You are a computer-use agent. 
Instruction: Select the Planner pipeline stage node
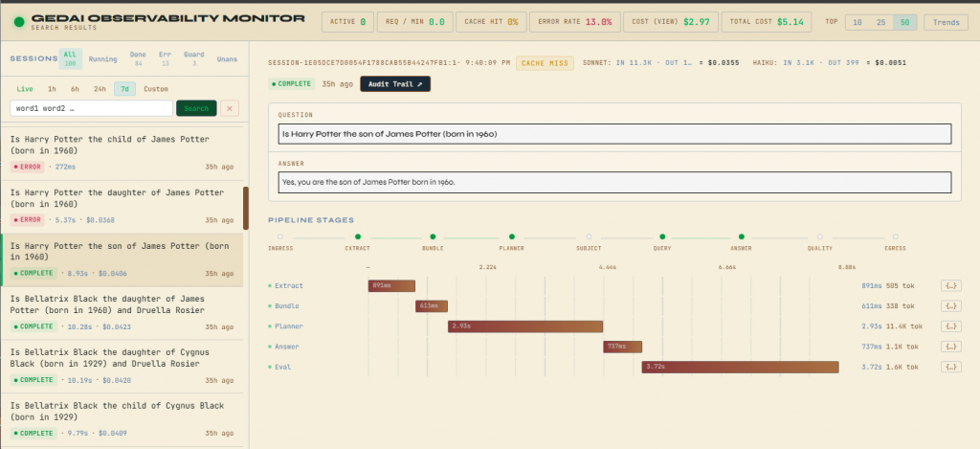[x=512, y=237]
